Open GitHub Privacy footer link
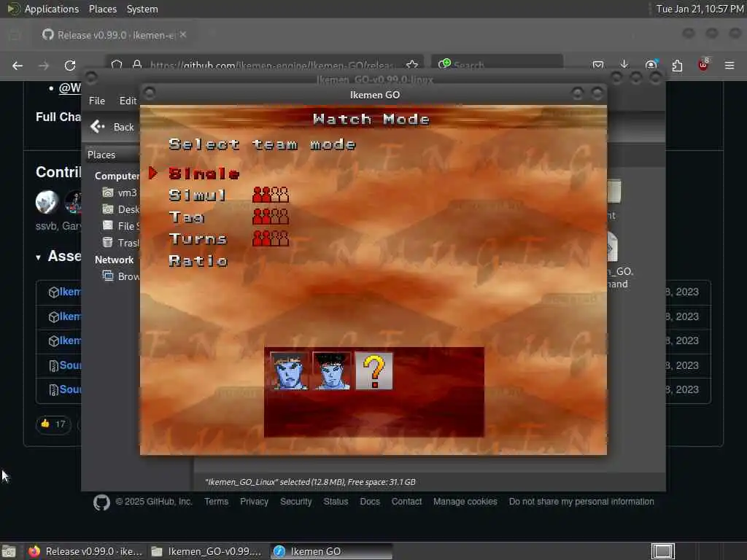Screen dimensions: 747x560 coord(254,502)
